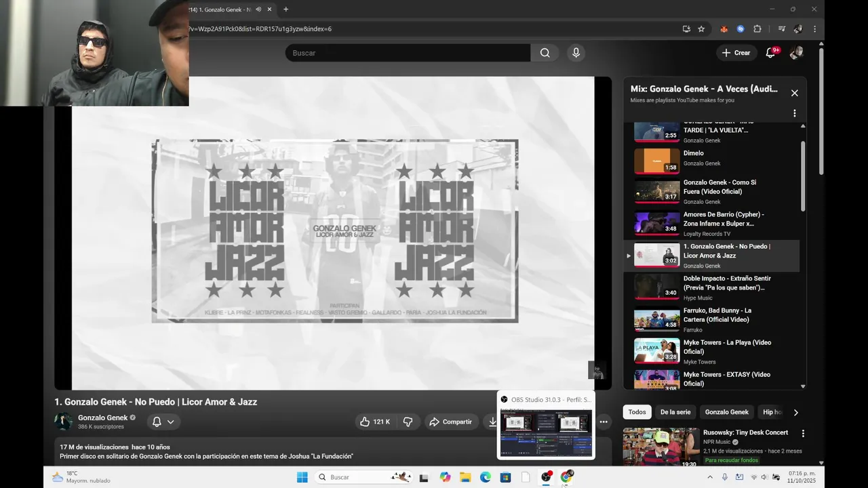
Task: Open Chrome media controls icon
Action: click(781, 29)
